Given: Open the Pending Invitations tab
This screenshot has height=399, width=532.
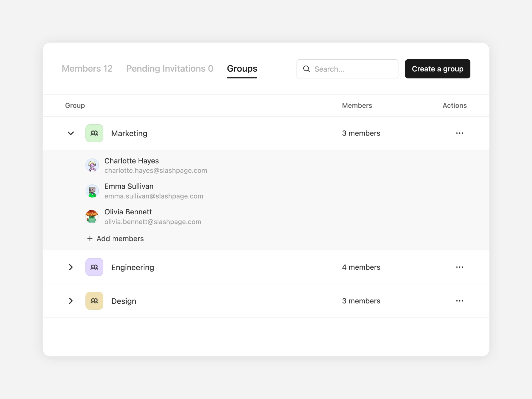Looking at the screenshot, I should coord(170,69).
